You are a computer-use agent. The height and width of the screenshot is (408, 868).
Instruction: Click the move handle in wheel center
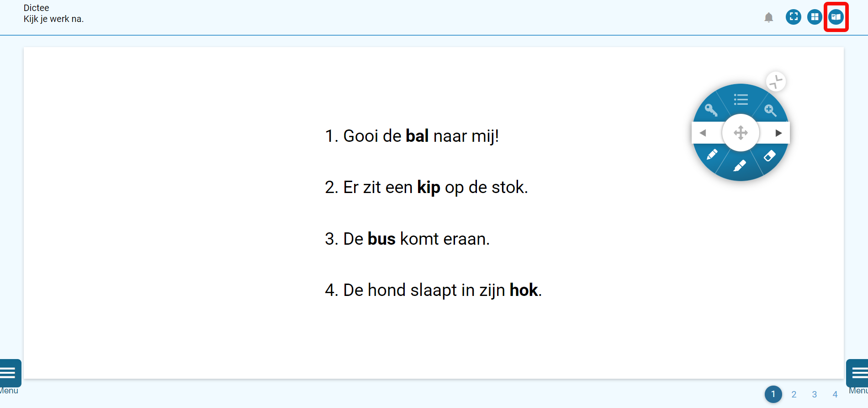pyautogui.click(x=741, y=133)
